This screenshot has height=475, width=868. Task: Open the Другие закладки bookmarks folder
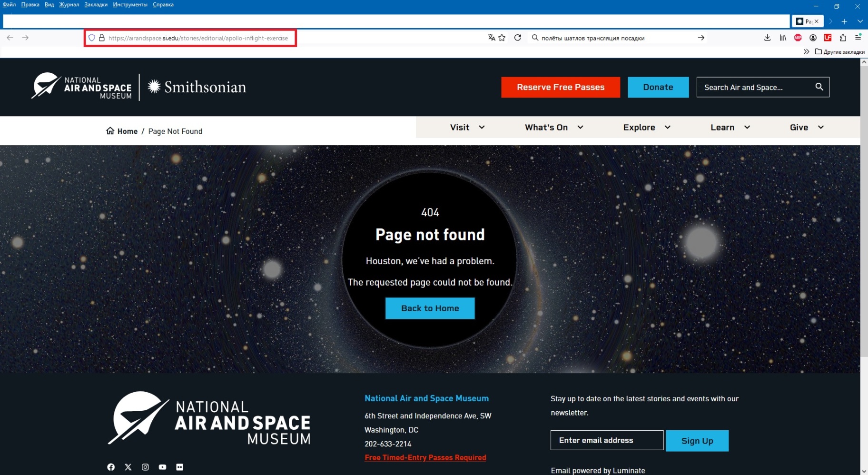click(840, 51)
